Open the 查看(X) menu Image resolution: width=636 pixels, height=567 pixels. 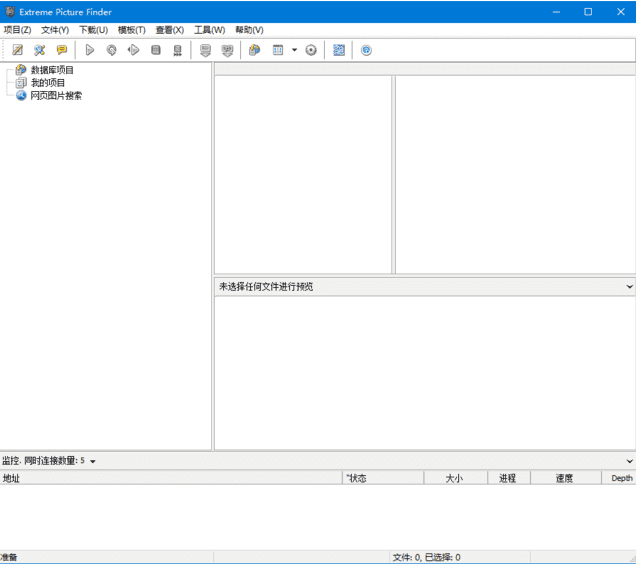[170, 30]
